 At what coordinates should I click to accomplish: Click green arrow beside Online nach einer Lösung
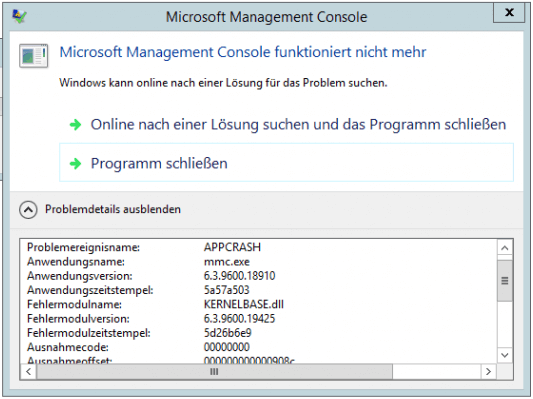(x=75, y=125)
